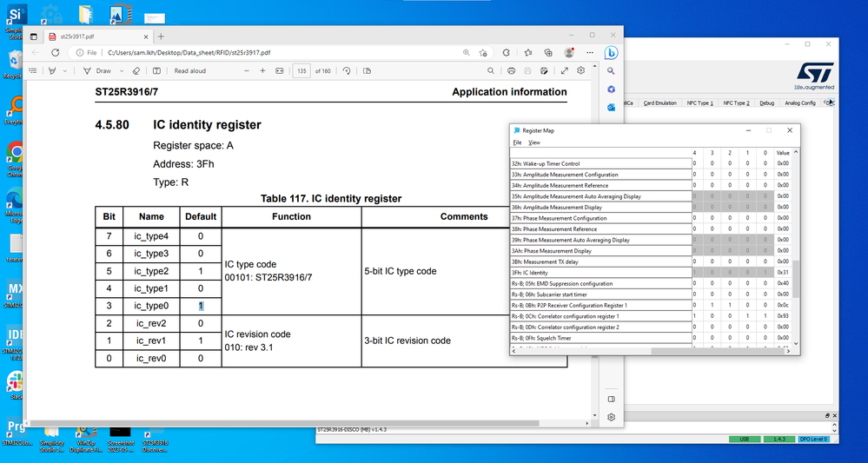868x463 pixels.
Task: Open the Draw tool options dropdown arrow
Action: [122, 71]
